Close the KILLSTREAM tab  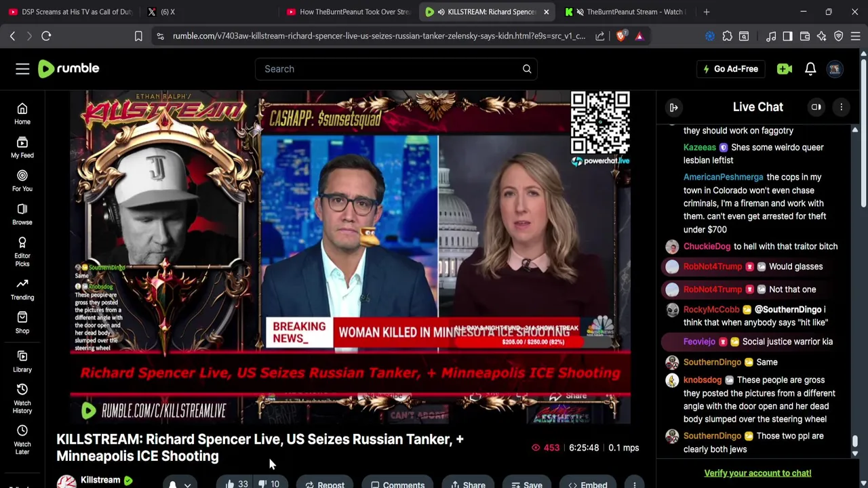click(x=546, y=12)
